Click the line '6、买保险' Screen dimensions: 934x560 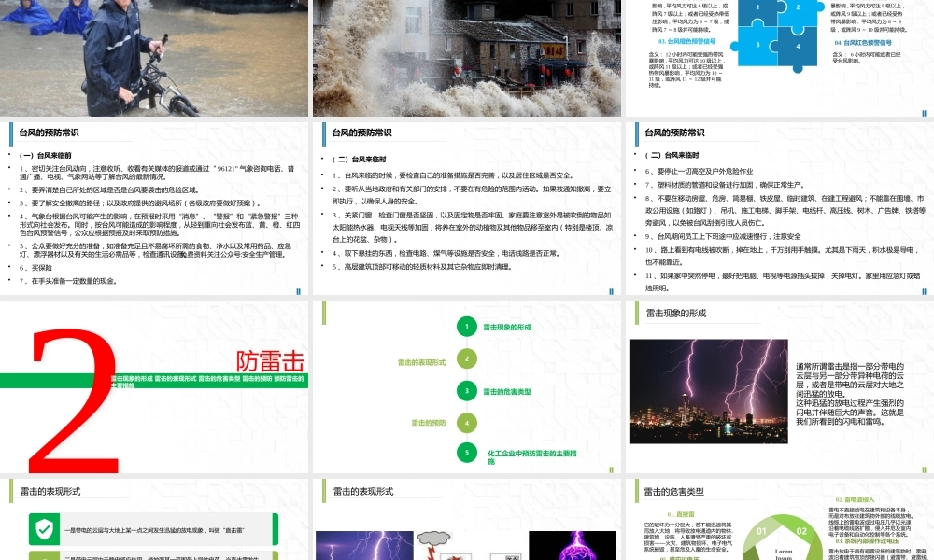click(x=35, y=268)
